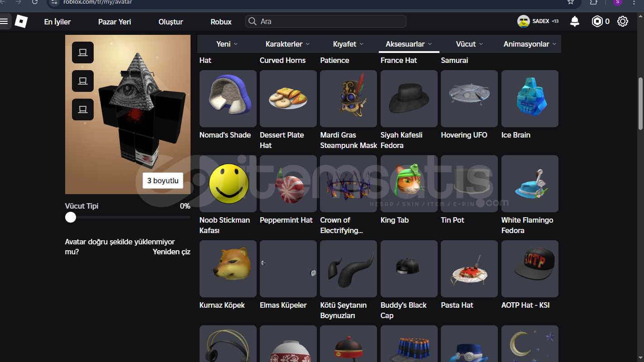Click the Nomad's Shade item name

point(225,135)
